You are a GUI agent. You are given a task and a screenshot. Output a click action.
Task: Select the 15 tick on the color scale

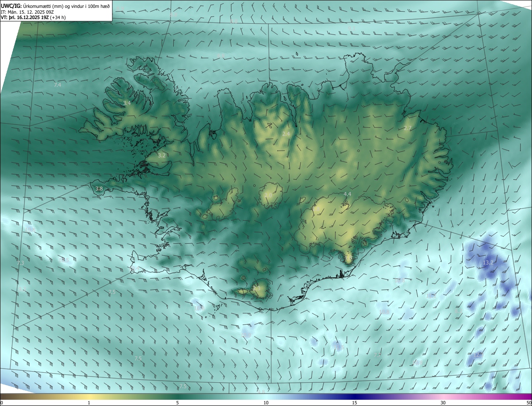click(355, 403)
